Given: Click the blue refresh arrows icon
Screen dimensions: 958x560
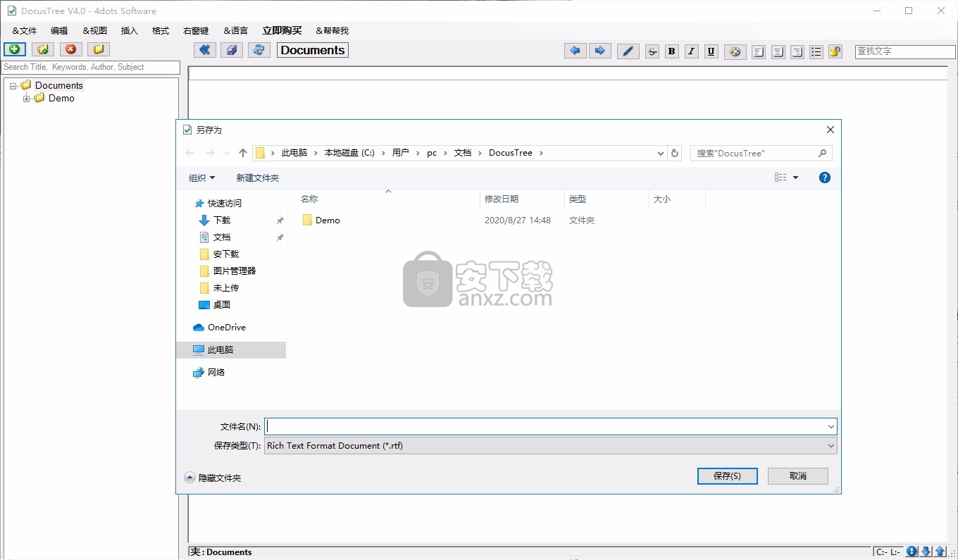Looking at the screenshot, I should [259, 50].
